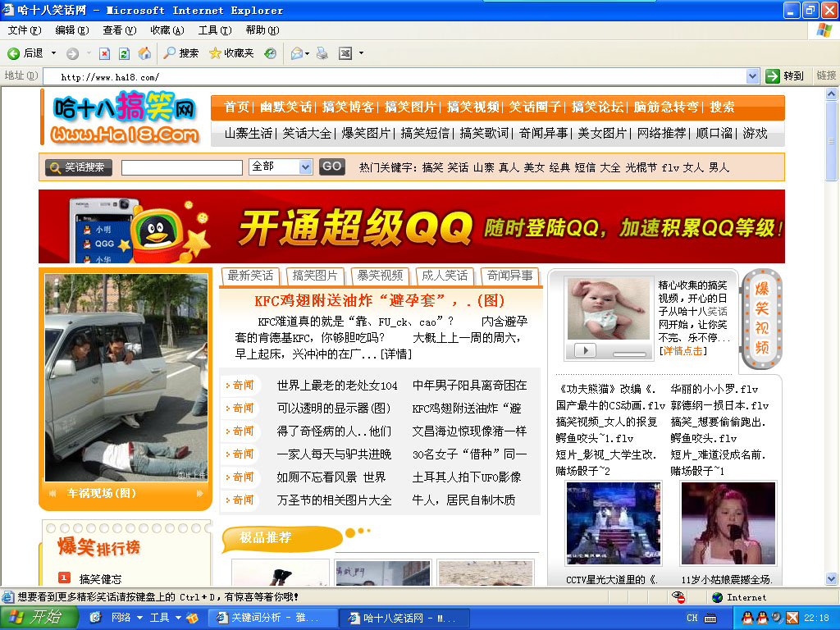This screenshot has width=840, height=630.
Task: Click the second QQ penguin tray icon
Action: 762,618
